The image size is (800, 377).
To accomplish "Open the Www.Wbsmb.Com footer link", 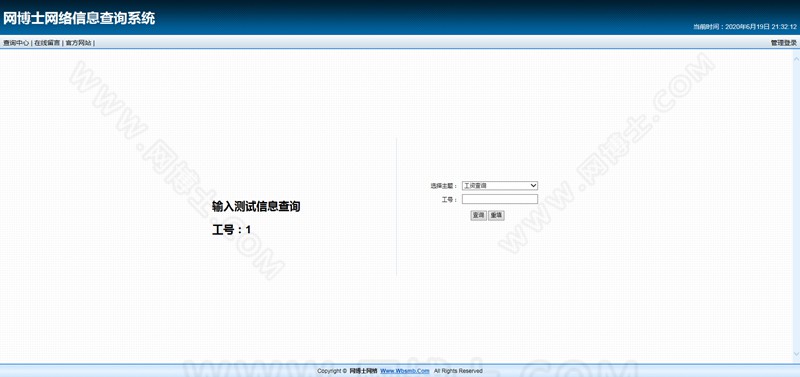I will (x=405, y=371).
